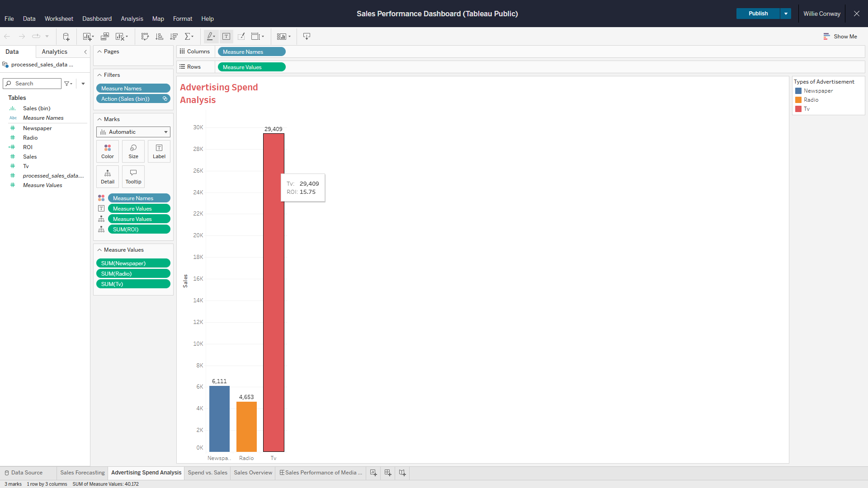Click the Color button in Marks card
The image size is (868, 488).
pos(108,151)
